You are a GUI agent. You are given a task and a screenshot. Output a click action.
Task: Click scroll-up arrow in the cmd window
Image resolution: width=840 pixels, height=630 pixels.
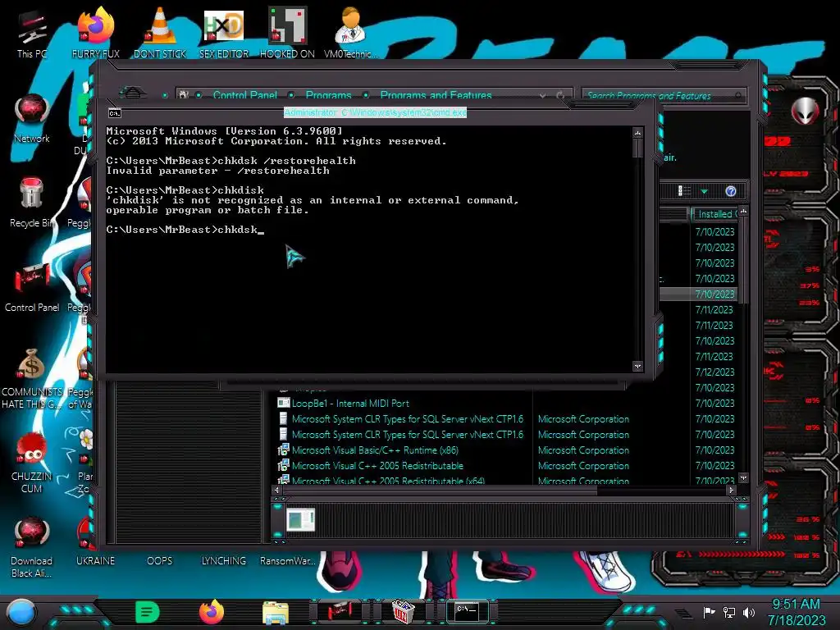coord(637,133)
